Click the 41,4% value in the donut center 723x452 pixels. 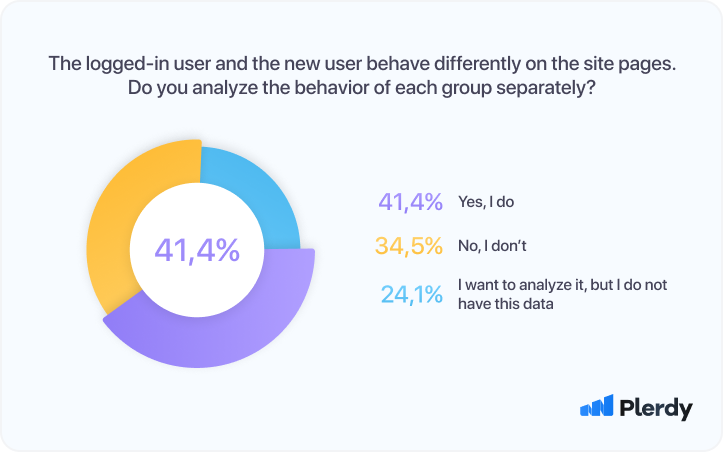click(x=197, y=248)
